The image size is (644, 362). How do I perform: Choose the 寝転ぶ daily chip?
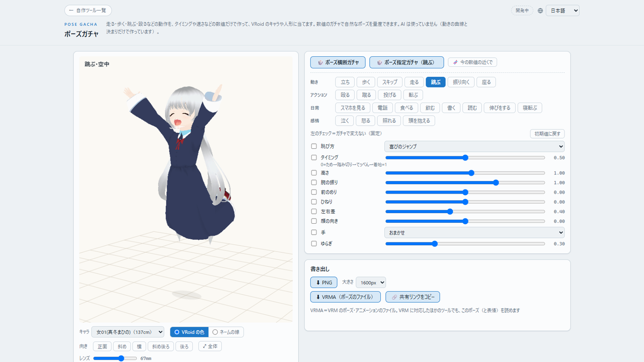pos(530,108)
